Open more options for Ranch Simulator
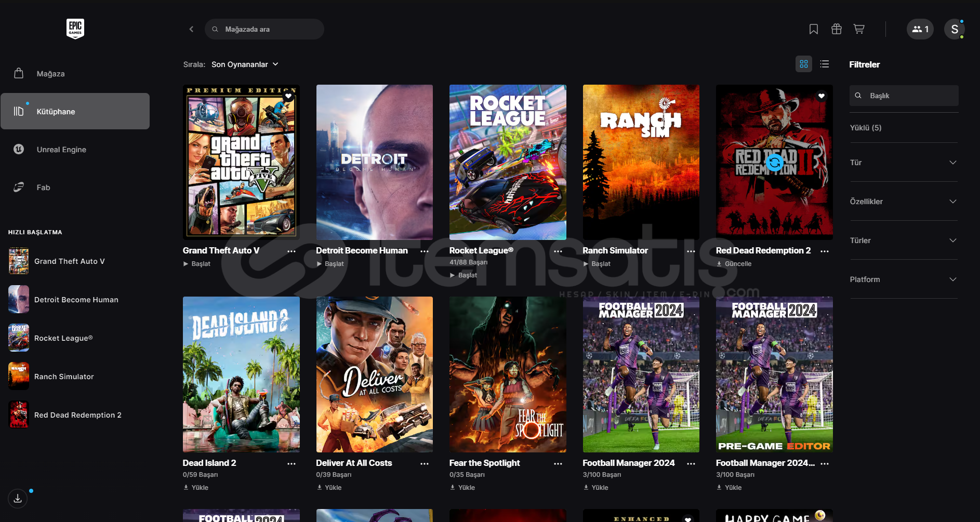The image size is (980, 522). coord(691,251)
